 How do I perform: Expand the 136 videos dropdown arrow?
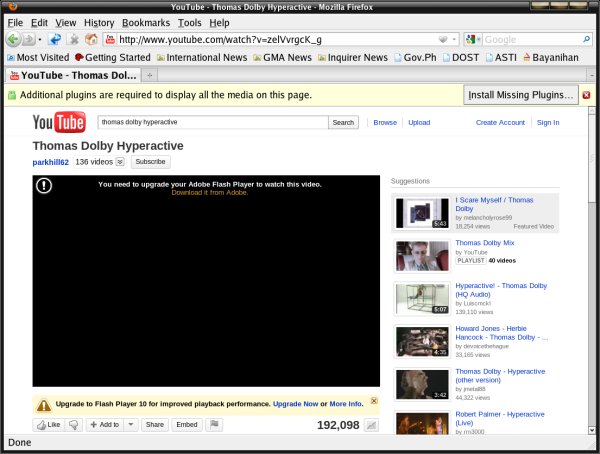tap(120, 161)
